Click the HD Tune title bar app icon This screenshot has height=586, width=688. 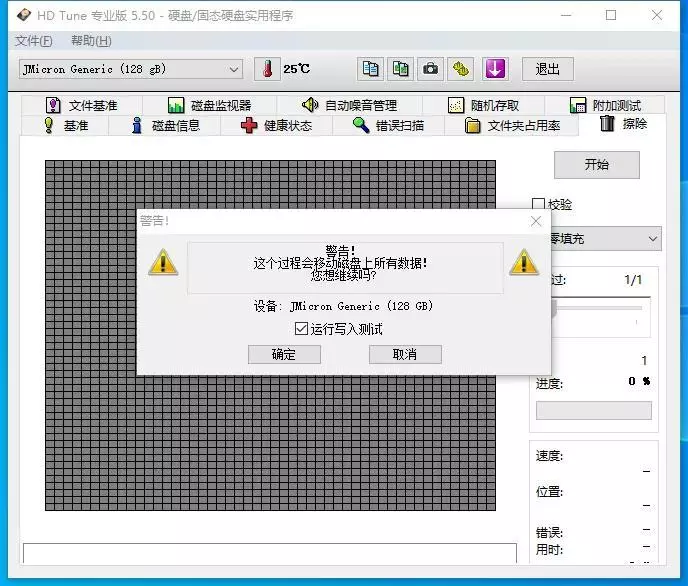pyautogui.click(x=24, y=15)
